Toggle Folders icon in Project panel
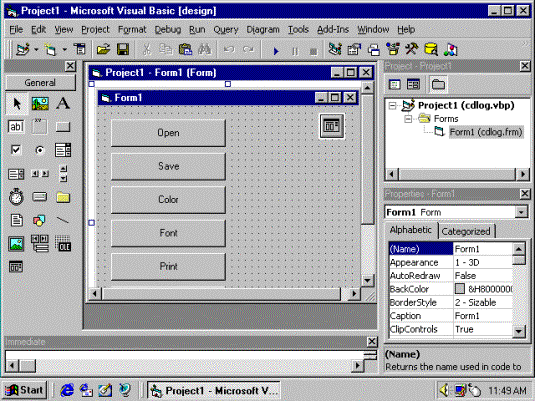 438,84
